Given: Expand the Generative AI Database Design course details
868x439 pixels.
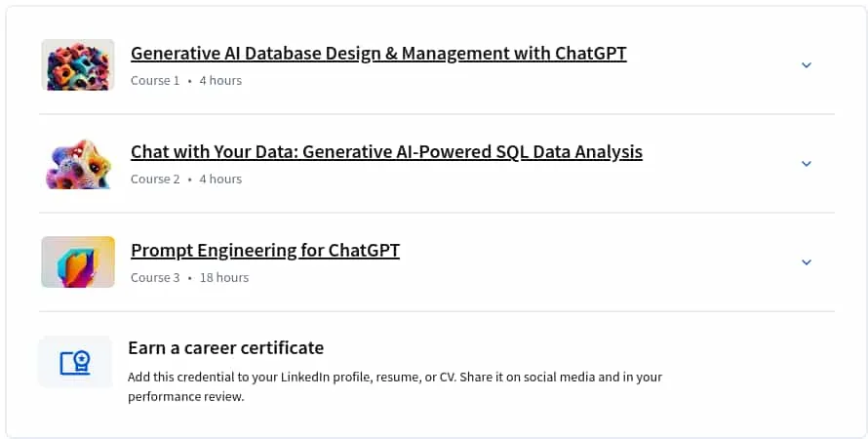Looking at the screenshot, I should [x=807, y=65].
